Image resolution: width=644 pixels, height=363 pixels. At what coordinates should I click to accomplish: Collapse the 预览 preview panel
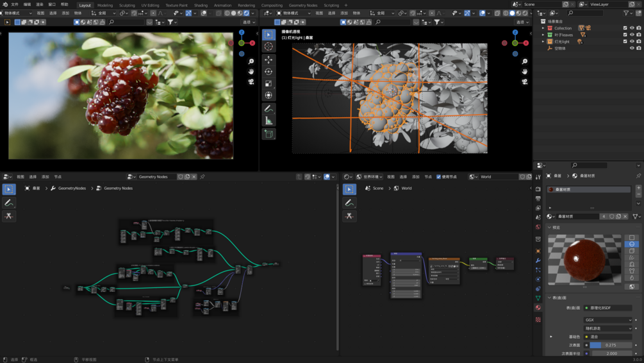550,227
